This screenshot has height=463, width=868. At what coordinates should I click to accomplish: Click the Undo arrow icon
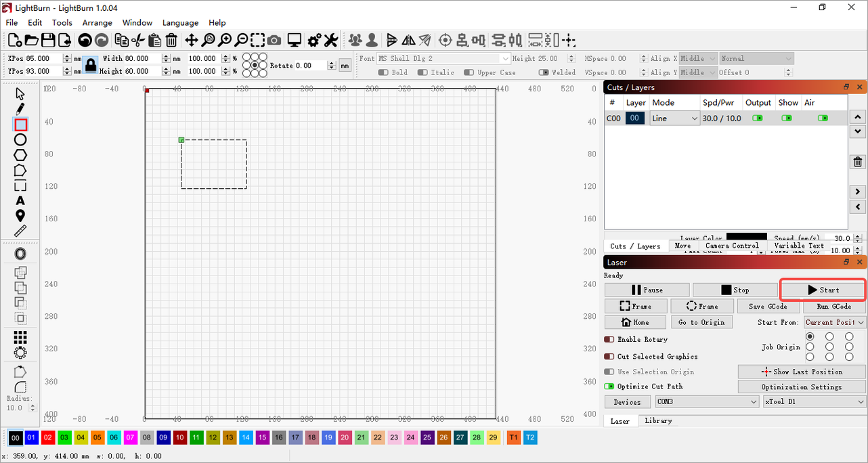click(85, 41)
